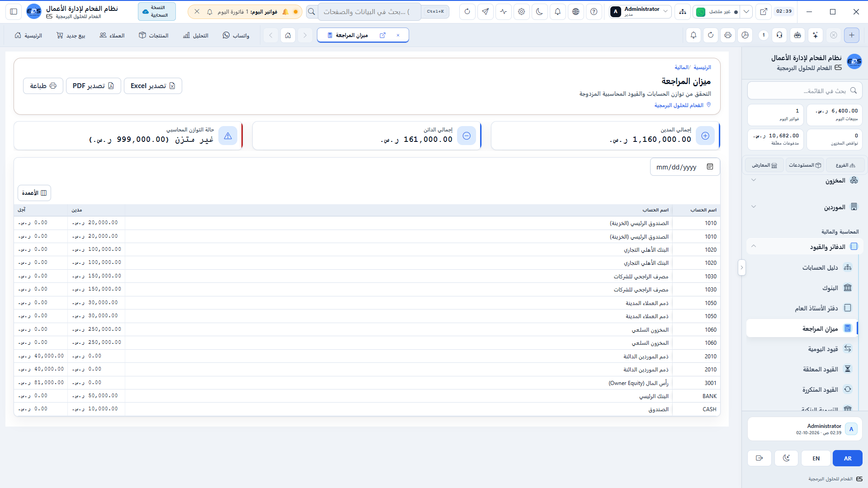Click تصدير Excel export button
This screenshot has width=868, height=488.
tap(153, 86)
